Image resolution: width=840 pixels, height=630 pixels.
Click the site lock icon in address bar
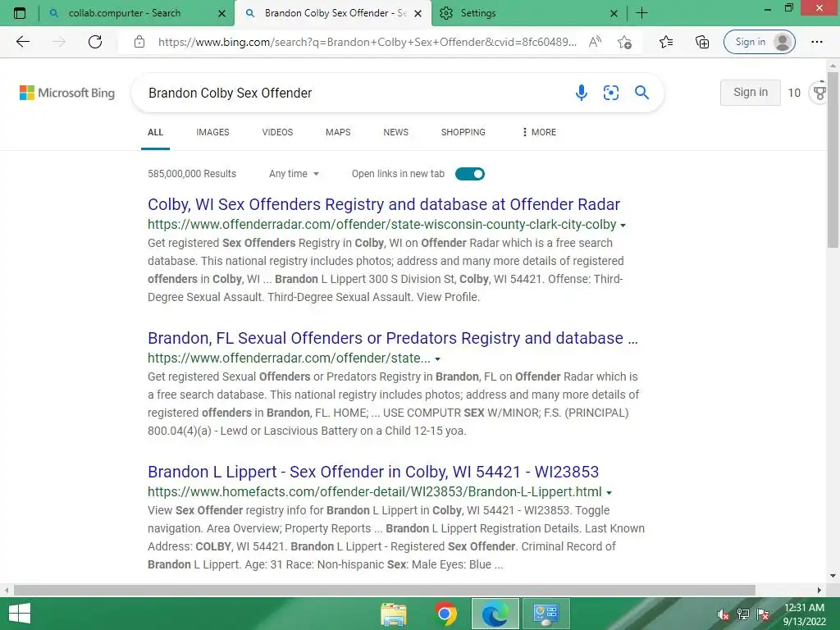(x=139, y=42)
